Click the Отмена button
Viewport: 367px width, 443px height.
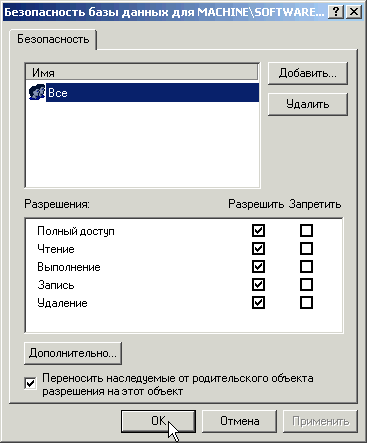click(239, 421)
